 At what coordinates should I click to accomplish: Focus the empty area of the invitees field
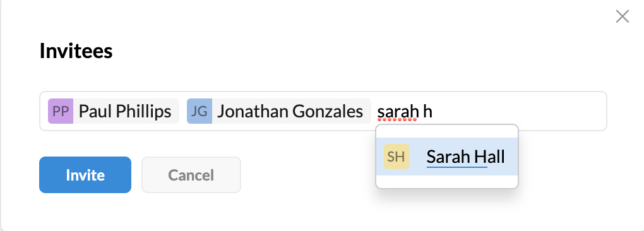[x=520, y=111]
